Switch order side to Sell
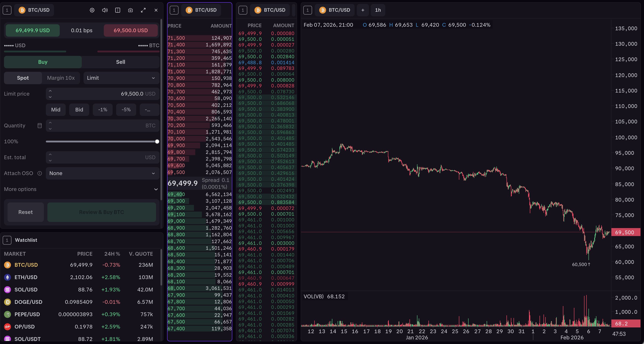This screenshot has height=344, width=644. point(121,62)
